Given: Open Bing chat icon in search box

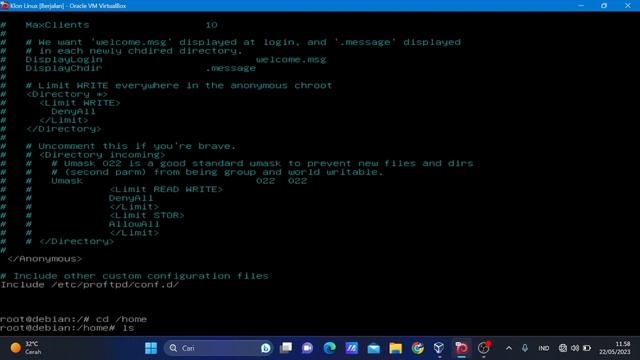Looking at the screenshot, I should (x=266, y=348).
